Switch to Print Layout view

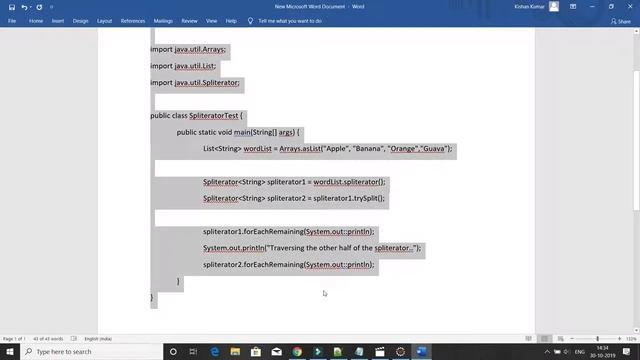point(544,339)
